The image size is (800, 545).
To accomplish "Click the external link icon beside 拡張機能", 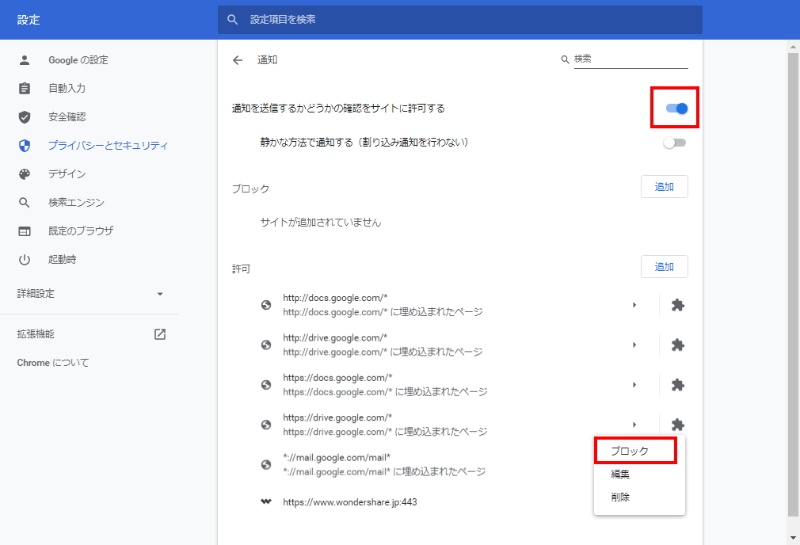I will [x=160, y=334].
